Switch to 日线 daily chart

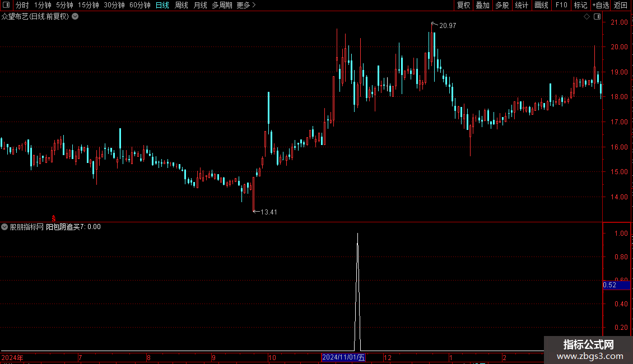(162, 5)
